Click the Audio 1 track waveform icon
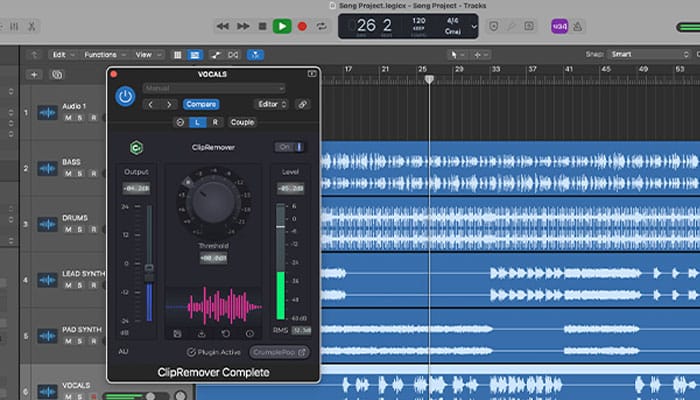The width and height of the screenshot is (700, 400). 47,112
